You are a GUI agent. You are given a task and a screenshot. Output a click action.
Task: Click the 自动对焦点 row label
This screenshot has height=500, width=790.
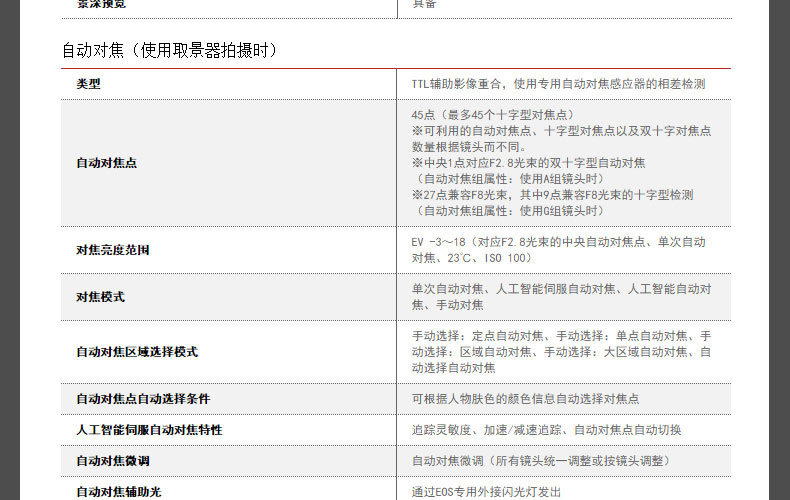(x=107, y=163)
